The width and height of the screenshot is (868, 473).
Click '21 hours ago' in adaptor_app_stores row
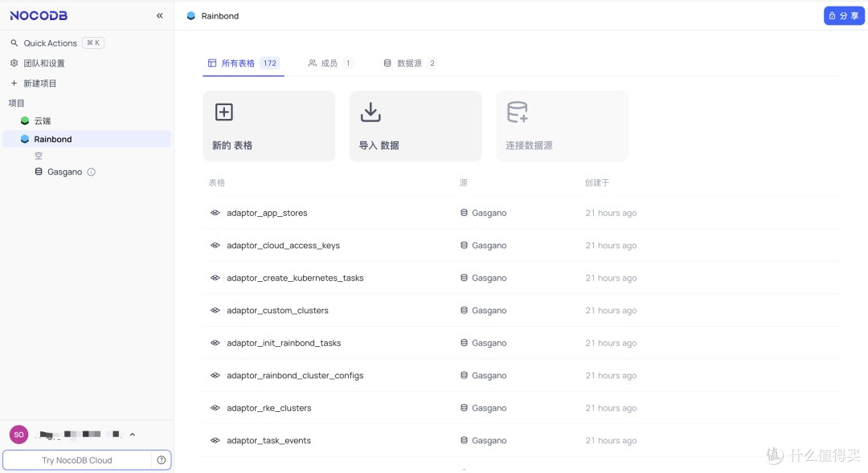(611, 213)
